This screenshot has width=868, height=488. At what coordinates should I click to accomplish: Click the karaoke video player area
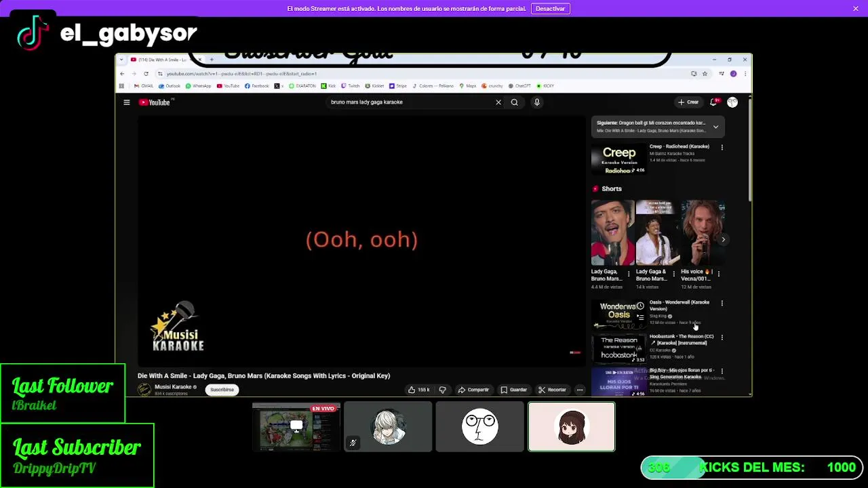click(361, 241)
